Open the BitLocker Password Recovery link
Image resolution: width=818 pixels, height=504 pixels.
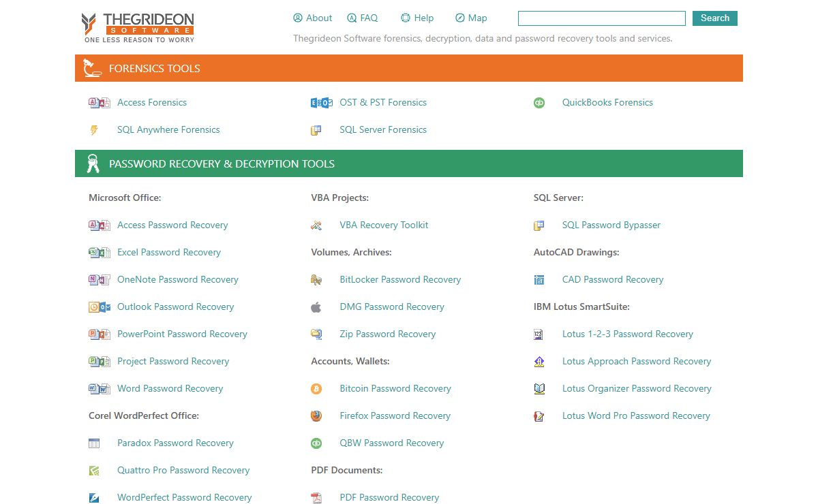pyautogui.click(x=400, y=280)
